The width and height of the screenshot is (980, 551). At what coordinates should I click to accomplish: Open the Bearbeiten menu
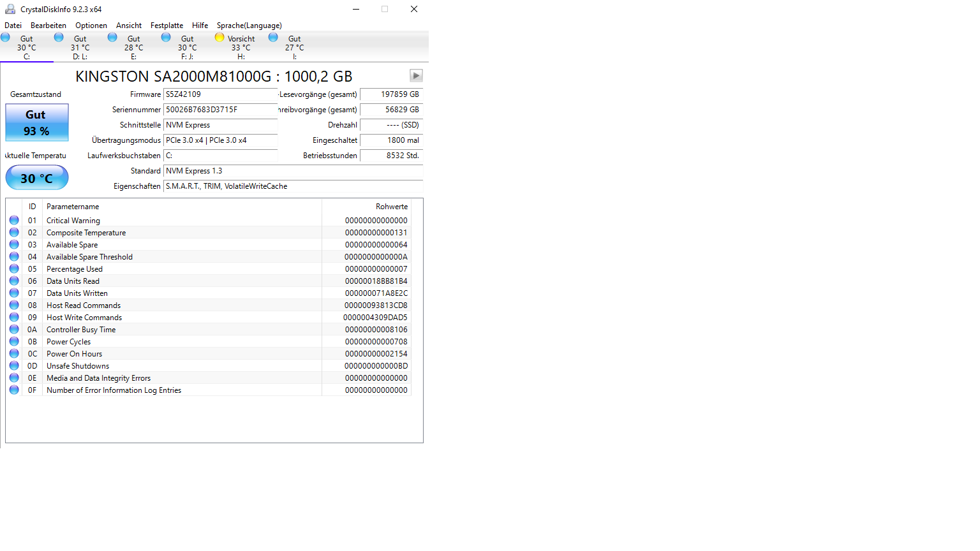pos(48,26)
